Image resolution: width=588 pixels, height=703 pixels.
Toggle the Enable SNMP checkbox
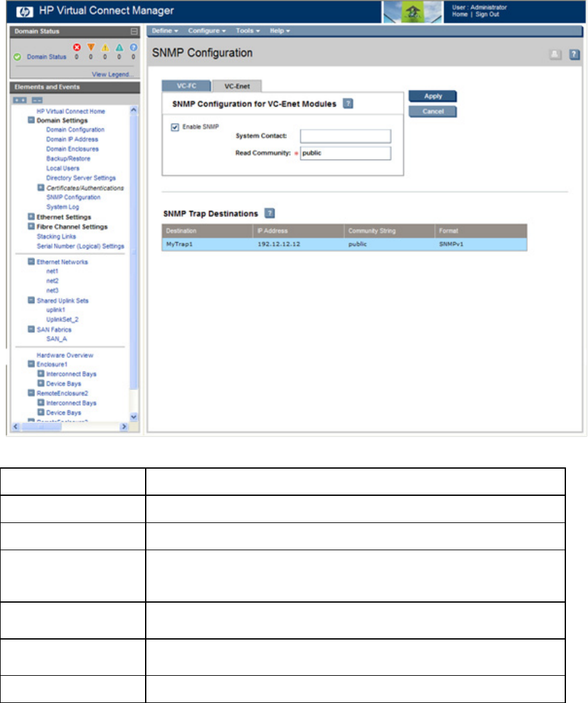[x=175, y=128]
